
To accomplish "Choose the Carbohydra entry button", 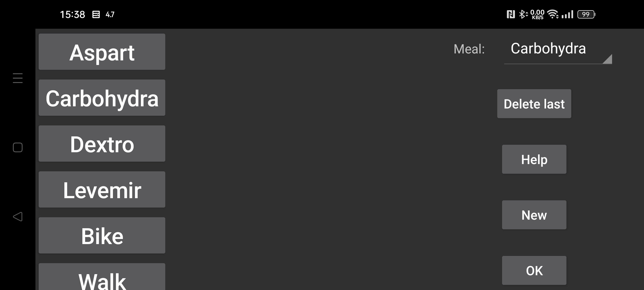I will coord(102,98).
